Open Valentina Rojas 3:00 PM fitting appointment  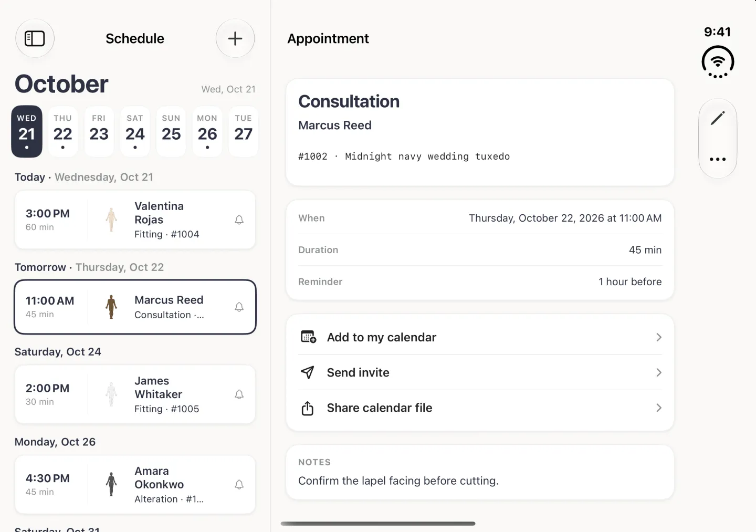(x=135, y=220)
